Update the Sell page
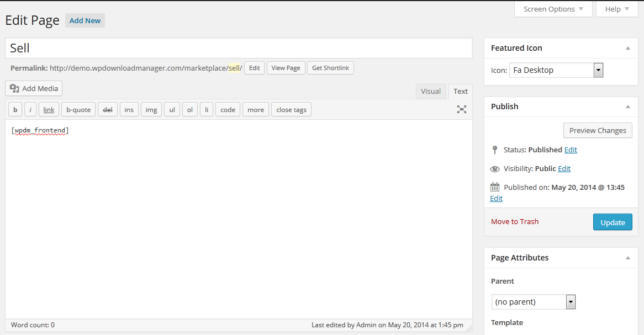Screen dimensions: 644x335 pyautogui.click(x=612, y=221)
